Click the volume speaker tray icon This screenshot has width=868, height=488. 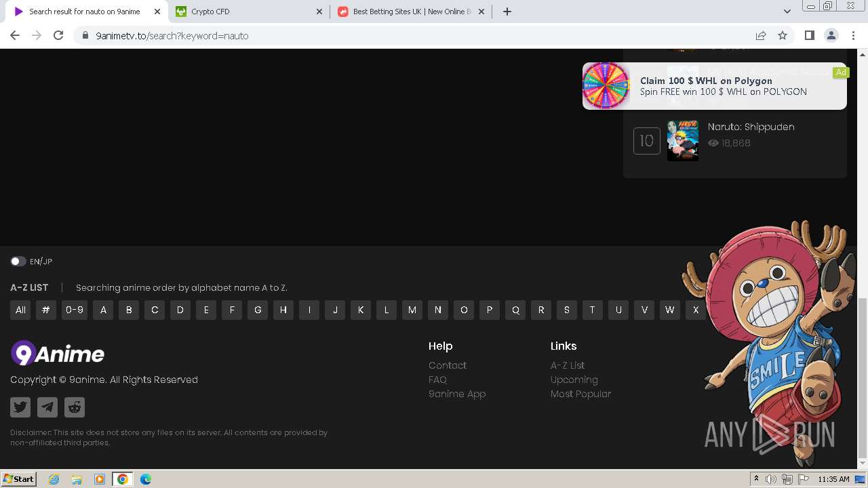point(771,479)
